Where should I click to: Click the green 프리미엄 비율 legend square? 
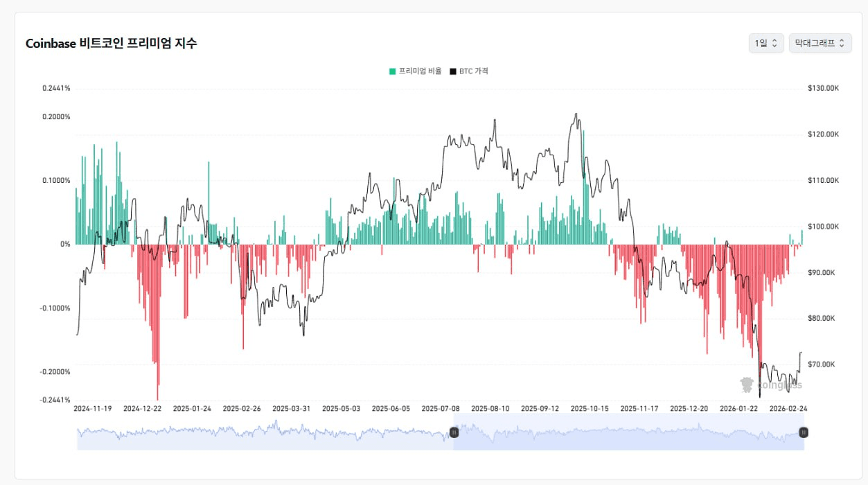point(393,71)
